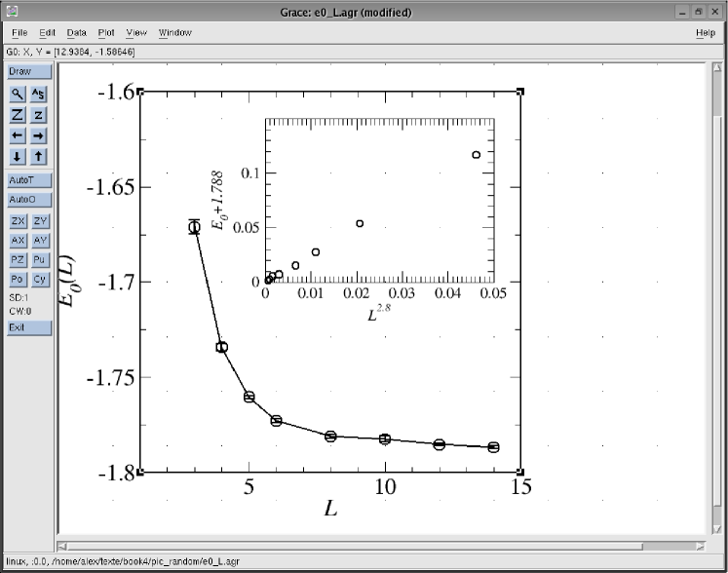Click the data point at L=3
Screen dimensions: 728x573
195,227
